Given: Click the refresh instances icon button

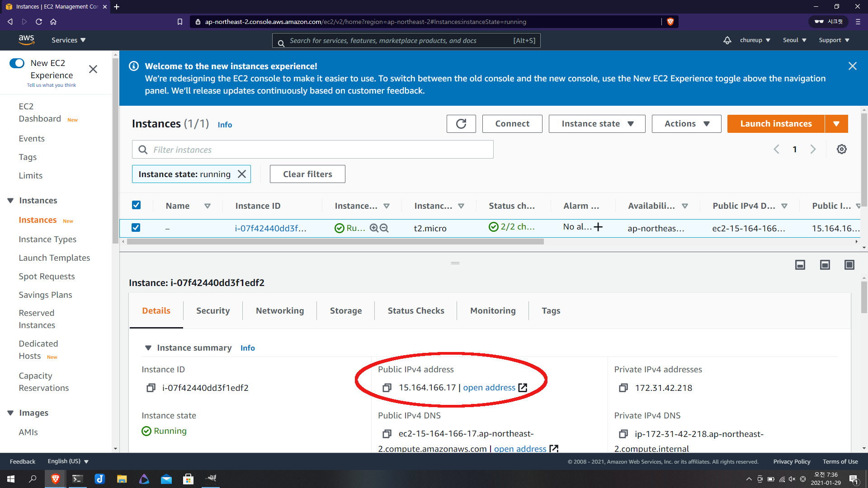Looking at the screenshot, I should [x=461, y=124].
